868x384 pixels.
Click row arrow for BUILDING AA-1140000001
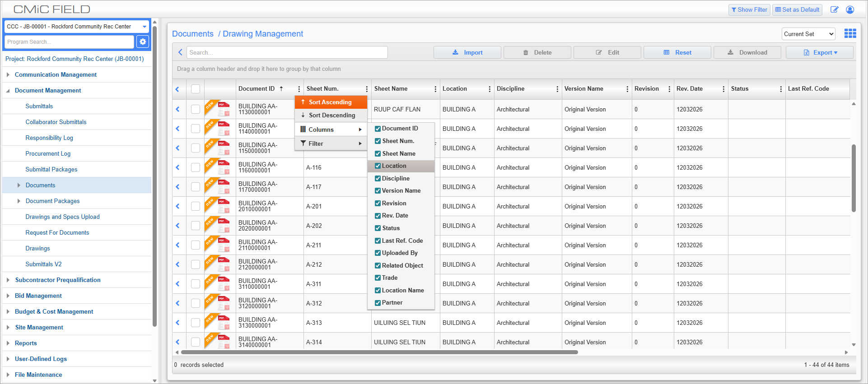point(177,129)
